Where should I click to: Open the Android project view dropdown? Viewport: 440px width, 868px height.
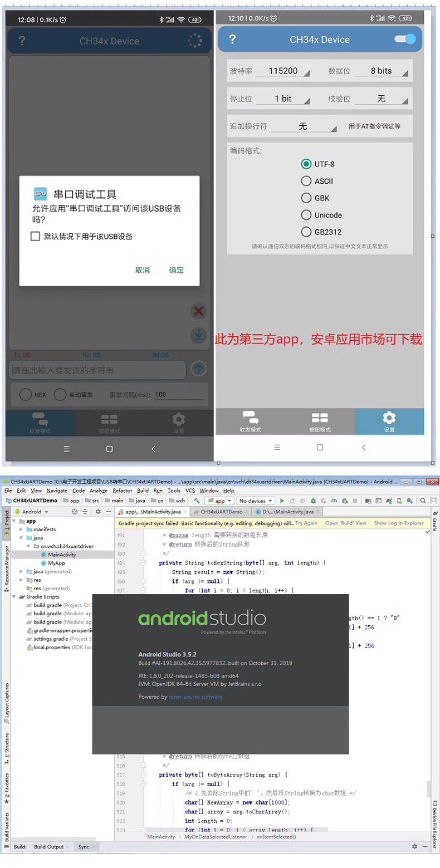pyautogui.click(x=31, y=512)
